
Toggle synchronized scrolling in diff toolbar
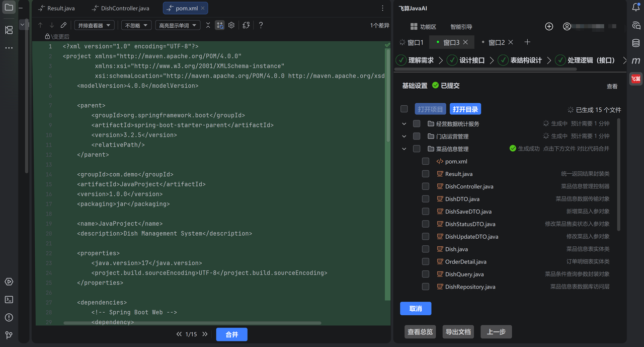coord(220,25)
